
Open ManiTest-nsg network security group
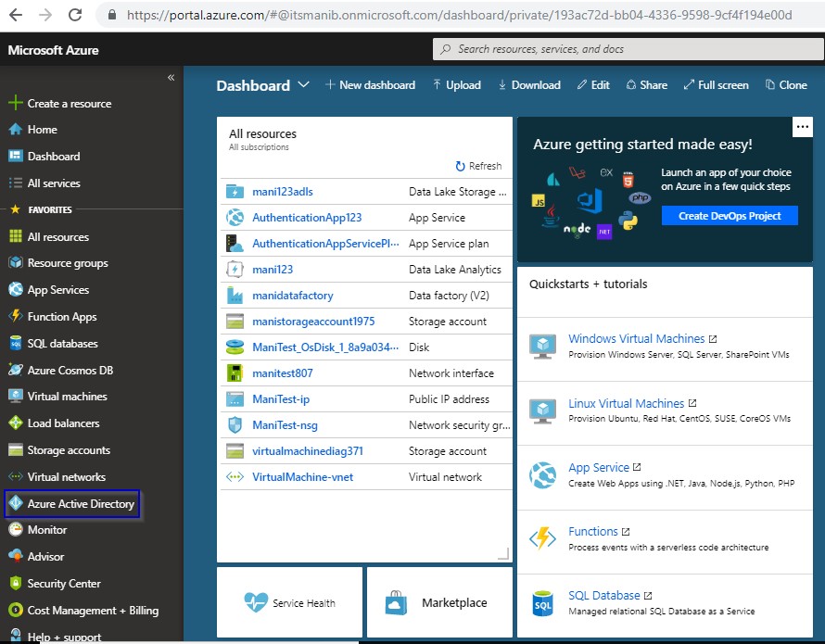(x=285, y=424)
